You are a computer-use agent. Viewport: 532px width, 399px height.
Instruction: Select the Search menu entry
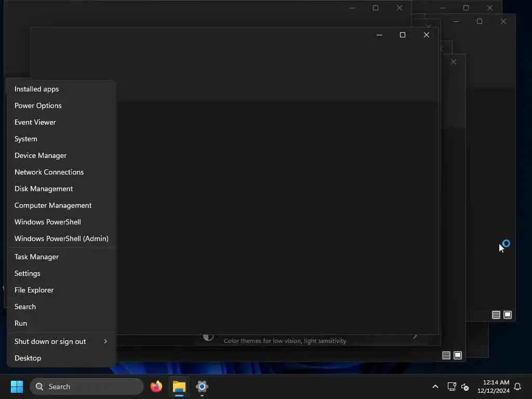point(61,307)
